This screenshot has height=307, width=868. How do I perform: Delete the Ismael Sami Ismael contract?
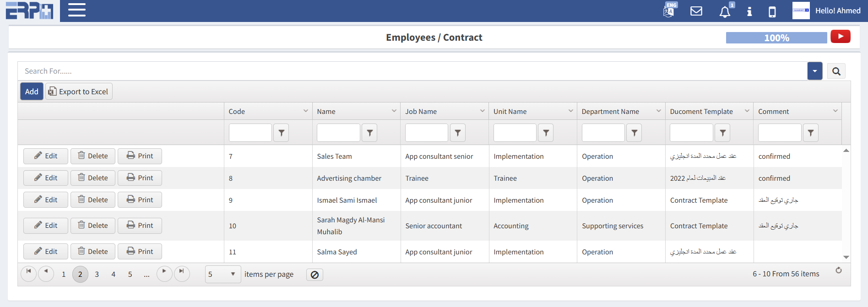coord(93,200)
